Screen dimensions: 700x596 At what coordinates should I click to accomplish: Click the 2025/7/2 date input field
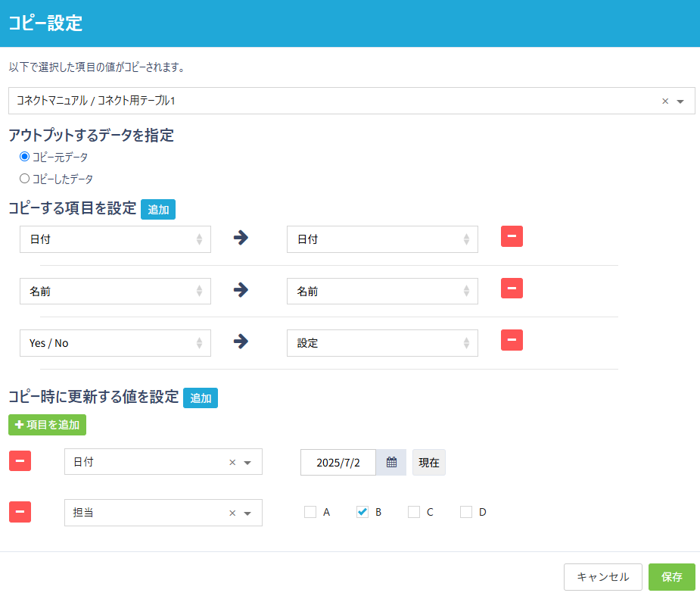click(338, 463)
